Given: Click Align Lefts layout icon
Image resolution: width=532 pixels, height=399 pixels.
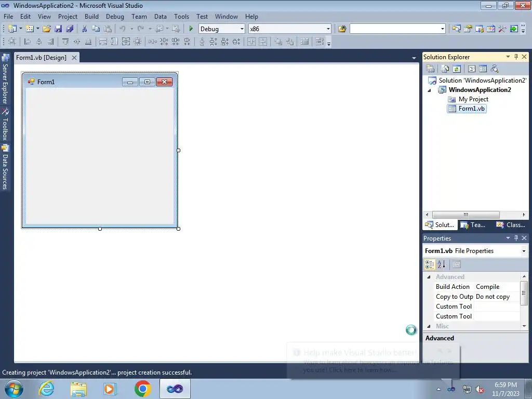Looking at the screenshot, I should [x=28, y=42].
